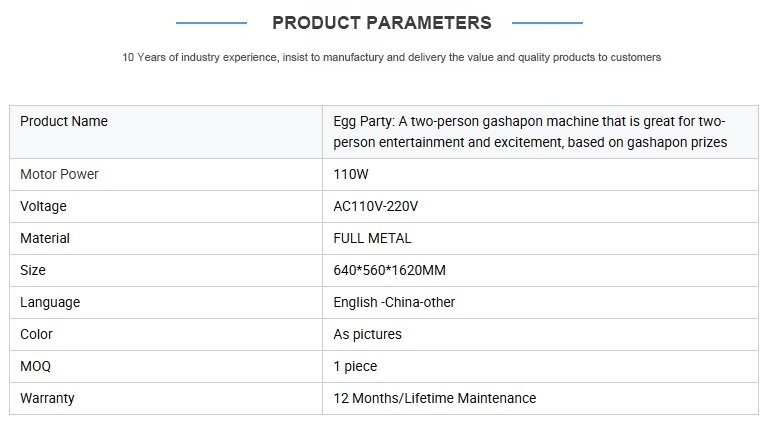The image size is (771, 435).
Task: Click the Warranty row label
Action: click(x=47, y=399)
